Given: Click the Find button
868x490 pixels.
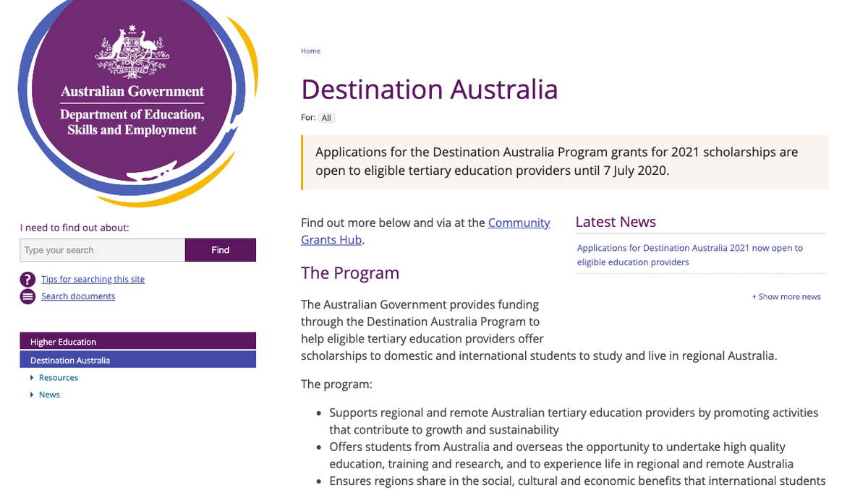Looking at the screenshot, I should tap(221, 250).
